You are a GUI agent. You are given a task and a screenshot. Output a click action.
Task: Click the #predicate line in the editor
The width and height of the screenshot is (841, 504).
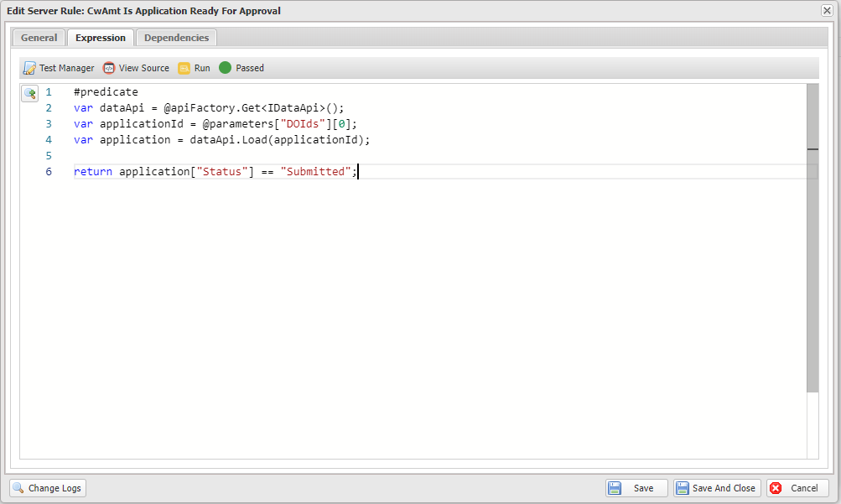point(106,91)
